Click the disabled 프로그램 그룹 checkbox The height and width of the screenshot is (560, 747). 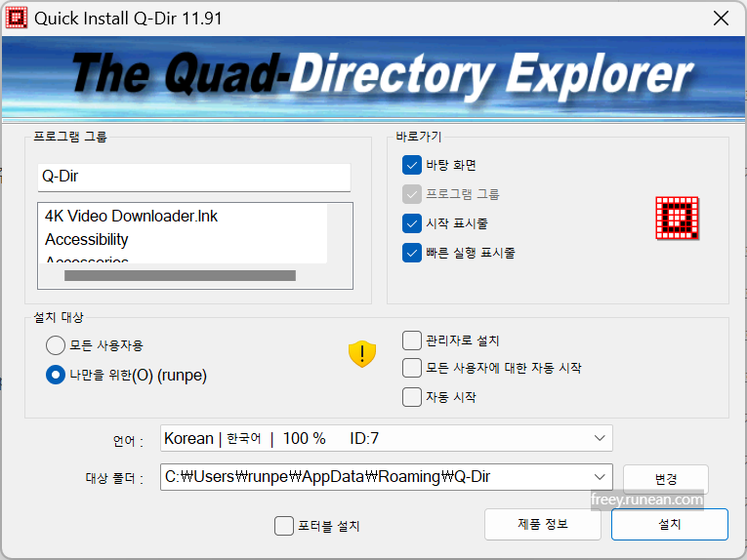pyautogui.click(x=412, y=194)
